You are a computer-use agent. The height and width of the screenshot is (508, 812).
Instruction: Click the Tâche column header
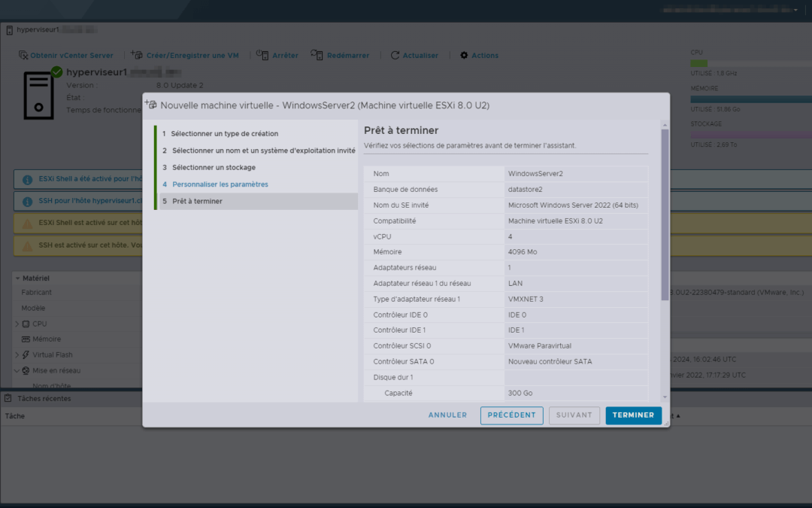coord(15,415)
